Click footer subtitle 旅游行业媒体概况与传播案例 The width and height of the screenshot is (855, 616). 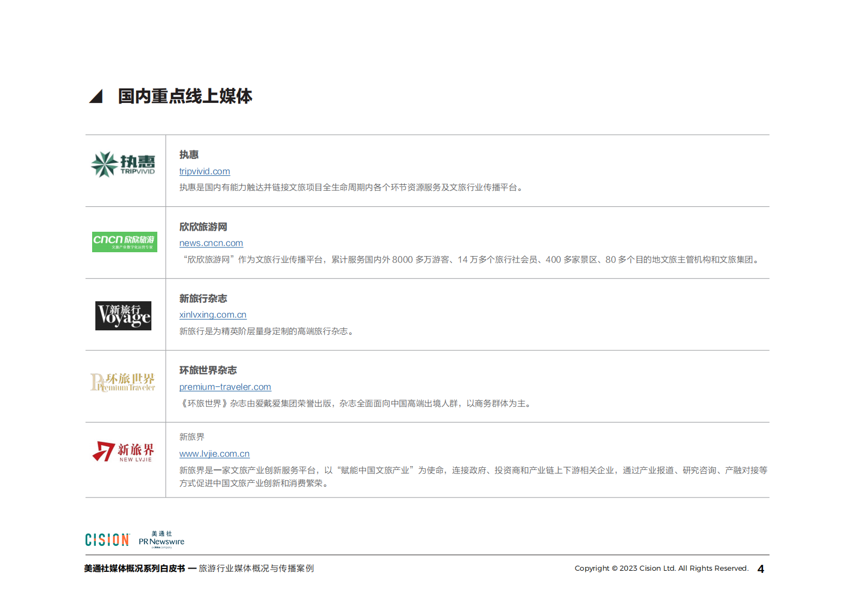click(256, 569)
